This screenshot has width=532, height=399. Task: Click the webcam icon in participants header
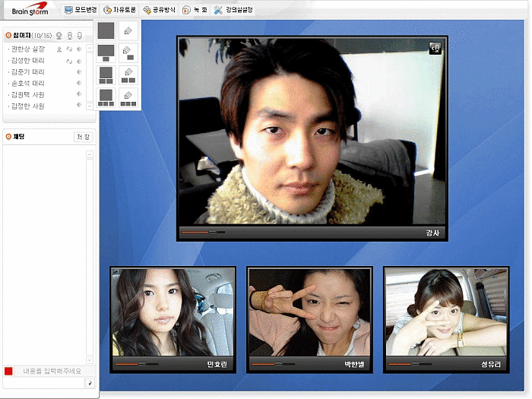pos(59,36)
